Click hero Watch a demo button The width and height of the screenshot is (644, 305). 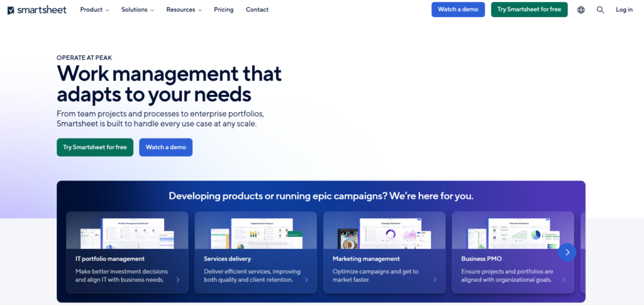coord(165,147)
